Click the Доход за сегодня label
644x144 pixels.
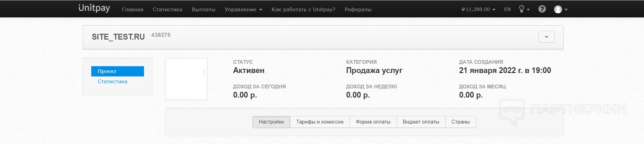pos(259,87)
